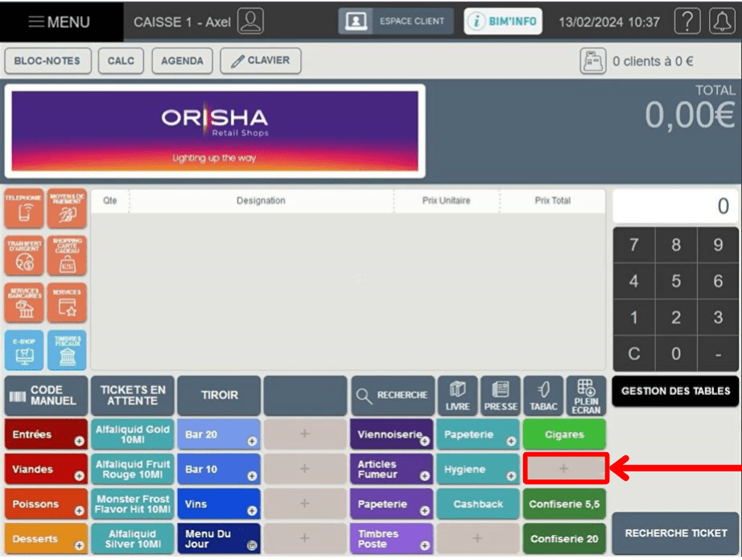Open the Livre book category
Viewport: 742px width, 560px height.
458,395
